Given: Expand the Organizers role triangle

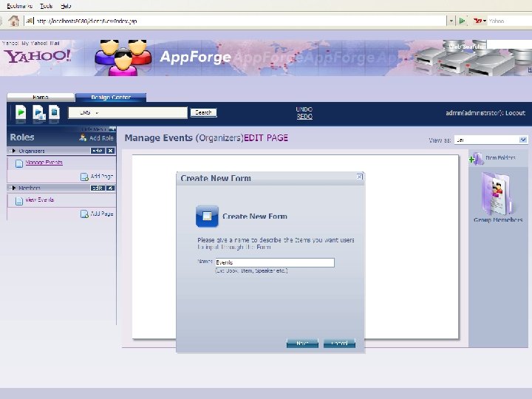Looking at the screenshot, I should click(14, 151).
